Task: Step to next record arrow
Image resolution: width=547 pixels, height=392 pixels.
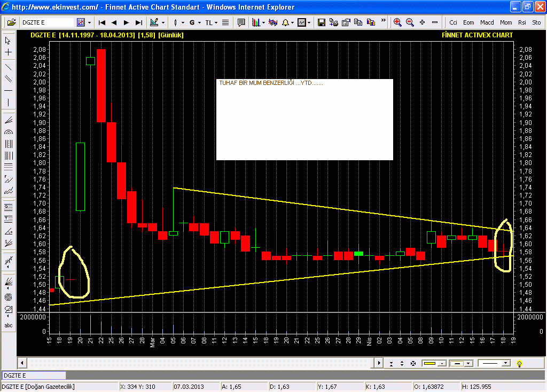Action: tap(126, 22)
